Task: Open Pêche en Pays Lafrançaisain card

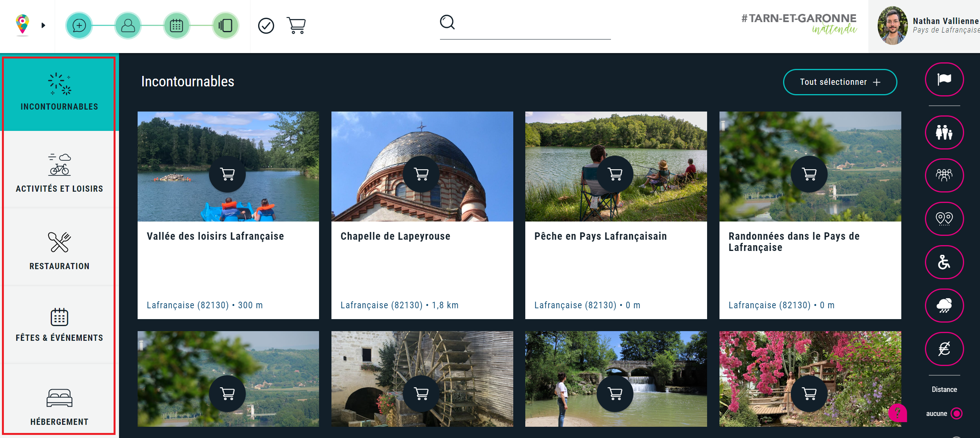Action: (600, 236)
